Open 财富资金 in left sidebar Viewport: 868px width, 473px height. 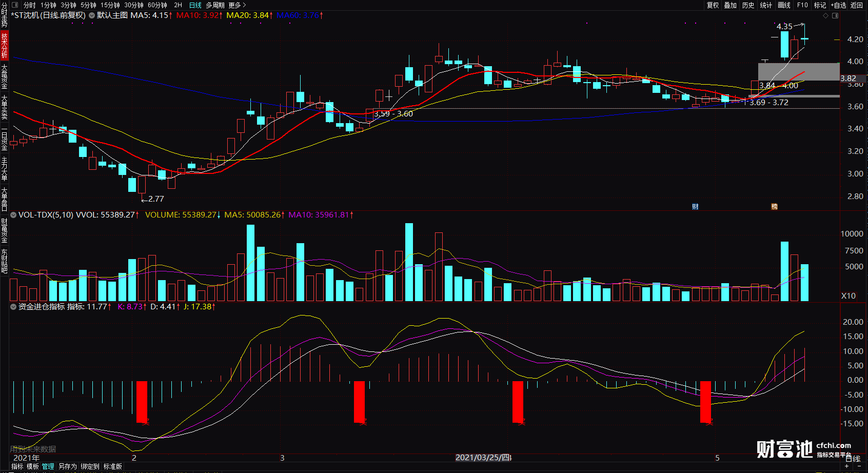[x=4, y=230]
